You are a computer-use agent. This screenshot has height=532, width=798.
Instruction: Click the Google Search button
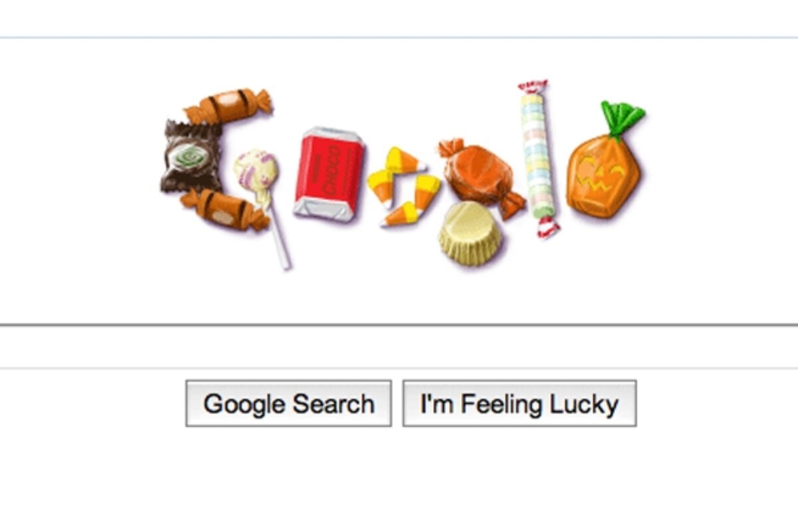[288, 404]
